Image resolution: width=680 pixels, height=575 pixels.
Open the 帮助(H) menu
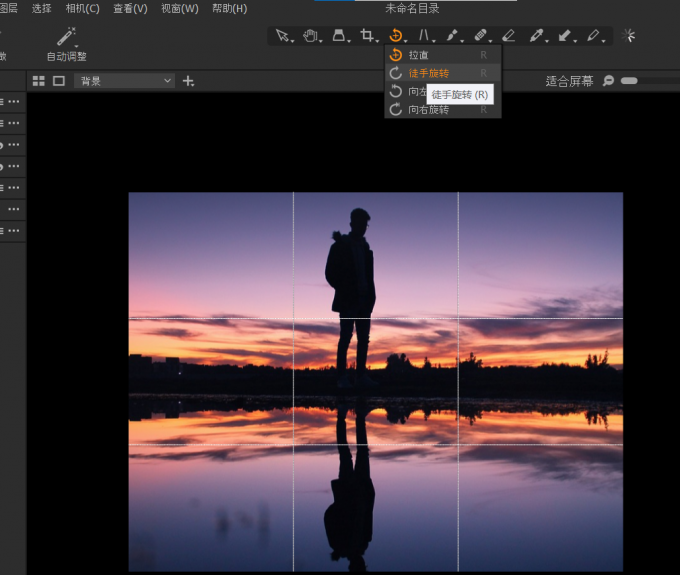point(229,8)
